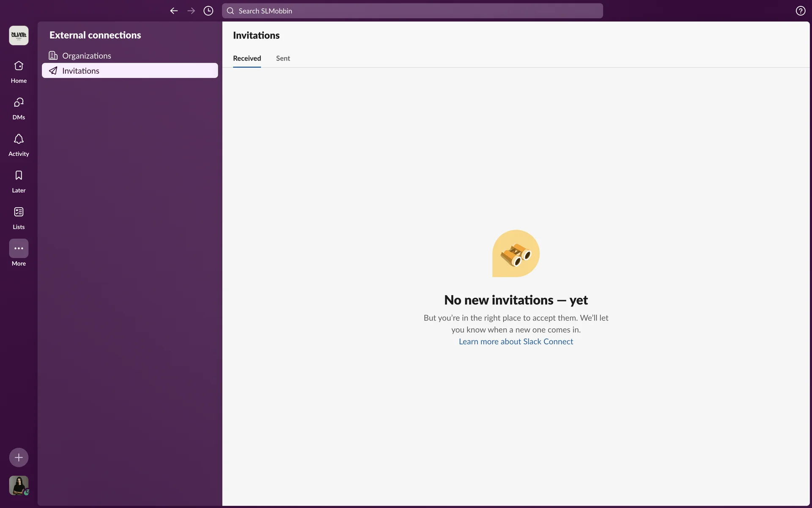Open the user profile avatar

pos(19,485)
